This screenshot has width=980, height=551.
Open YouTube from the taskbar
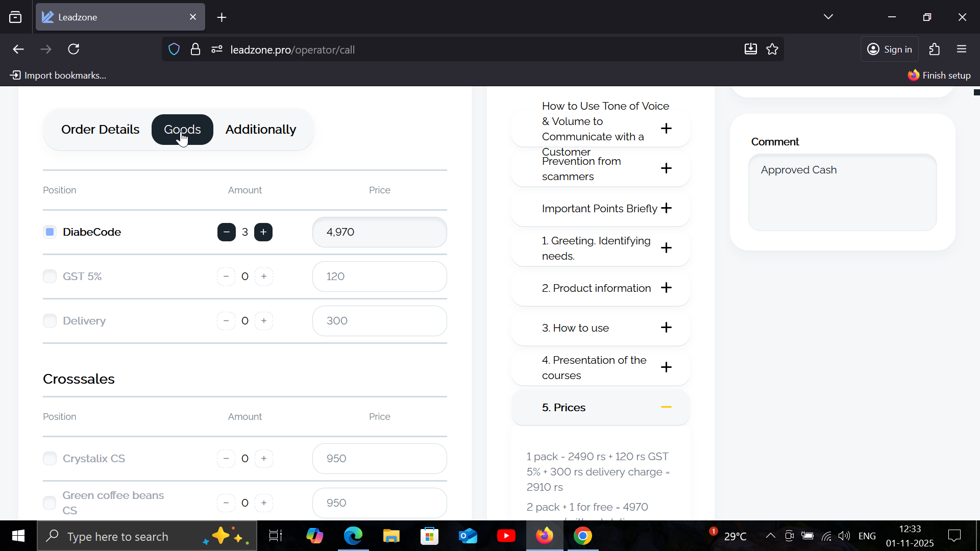pos(506,536)
